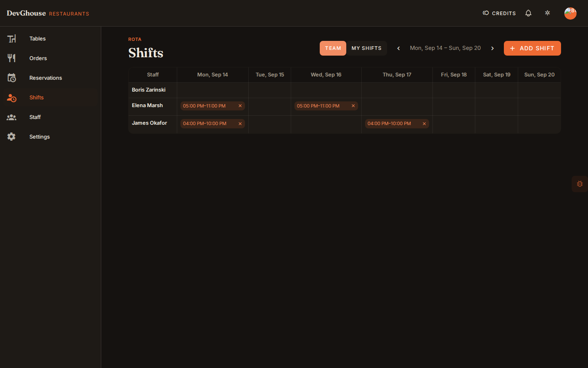Click the Fri, Sep 18 column header
588x368 pixels.
(x=454, y=75)
